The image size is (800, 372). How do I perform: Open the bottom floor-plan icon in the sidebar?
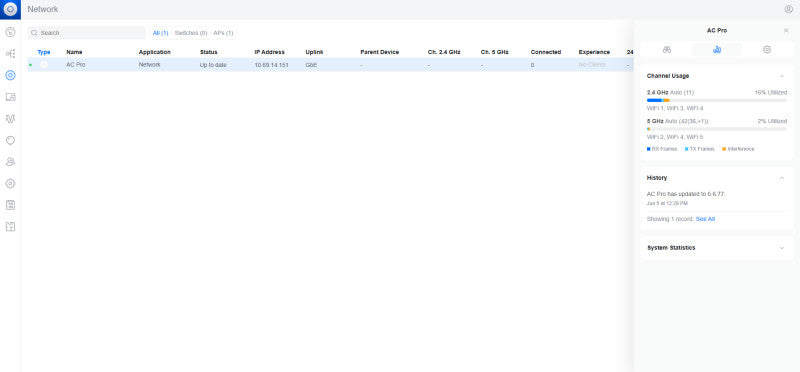pyautogui.click(x=10, y=227)
